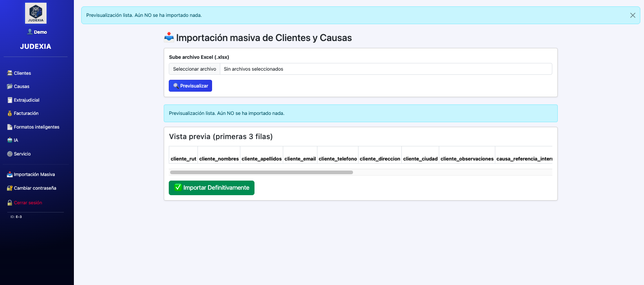Click the Causas folder icon
Image resolution: width=644 pixels, height=285 pixels.
(10, 87)
